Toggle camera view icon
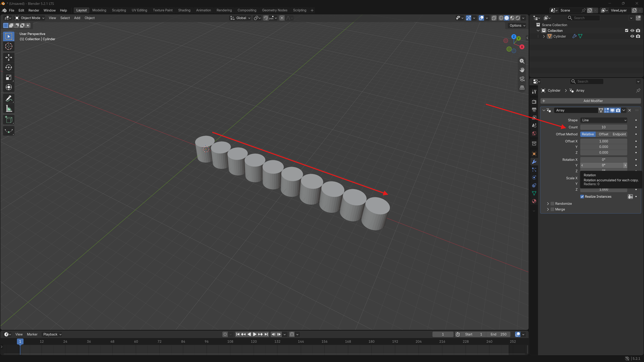Screen dimensions: 644x362 pos(522,79)
